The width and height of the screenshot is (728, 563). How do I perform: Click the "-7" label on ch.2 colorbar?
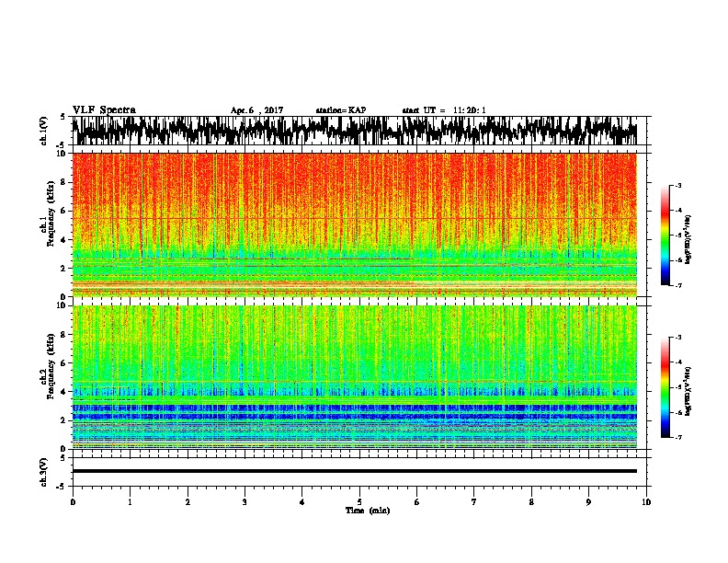[677, 437]
